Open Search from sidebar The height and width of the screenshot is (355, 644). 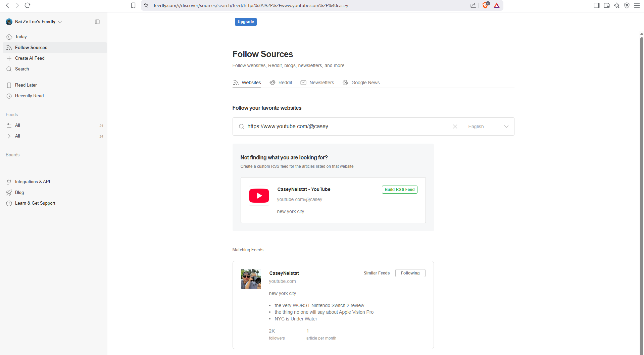click(55, 69)
